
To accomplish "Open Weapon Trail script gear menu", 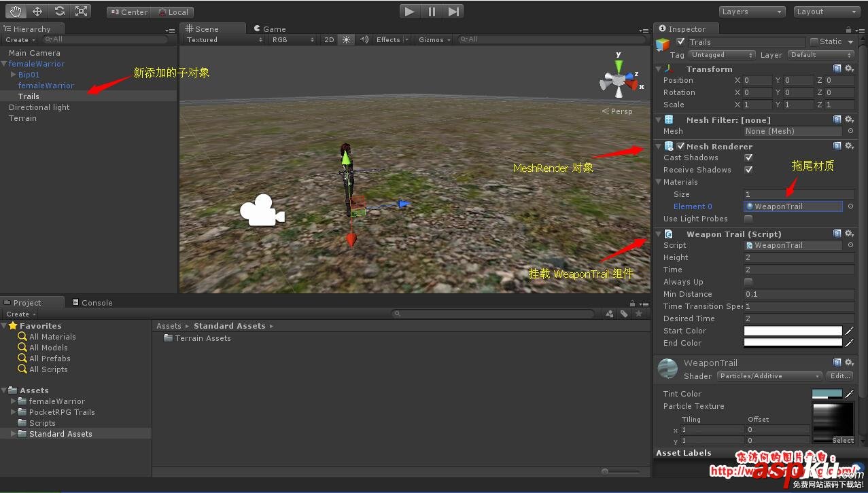I will point(849,234).
